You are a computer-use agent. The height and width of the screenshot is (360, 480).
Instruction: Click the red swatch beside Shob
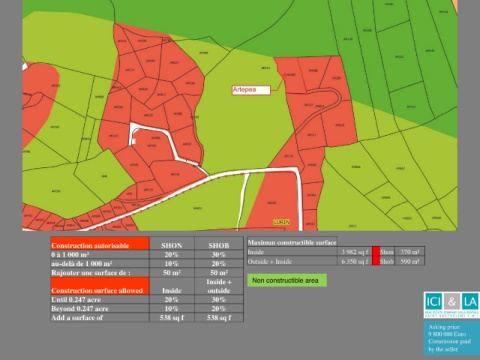pyautogui.click(x=376, y=261)
